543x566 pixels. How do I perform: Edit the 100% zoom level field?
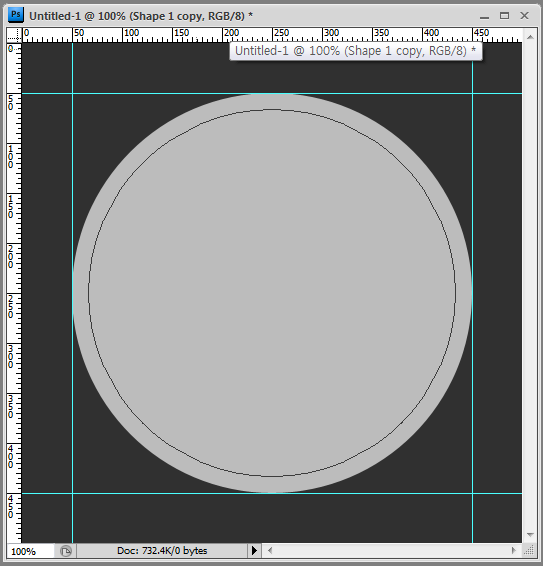click(31, 551)
